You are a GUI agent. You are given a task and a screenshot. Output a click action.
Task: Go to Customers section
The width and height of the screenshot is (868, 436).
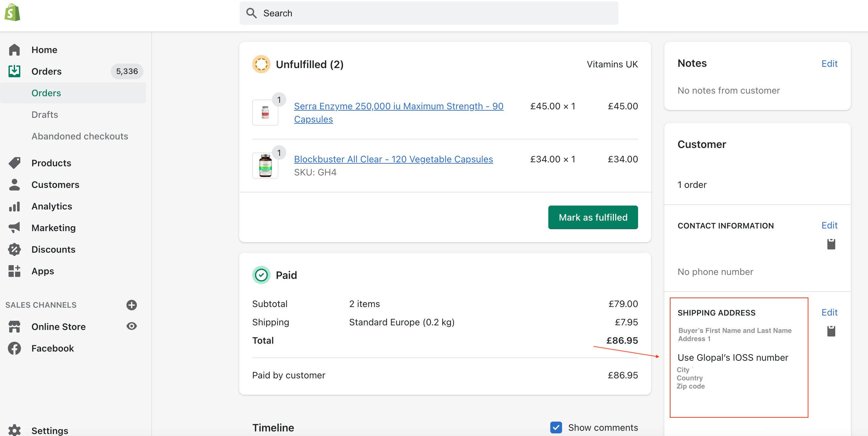[55, 185]
